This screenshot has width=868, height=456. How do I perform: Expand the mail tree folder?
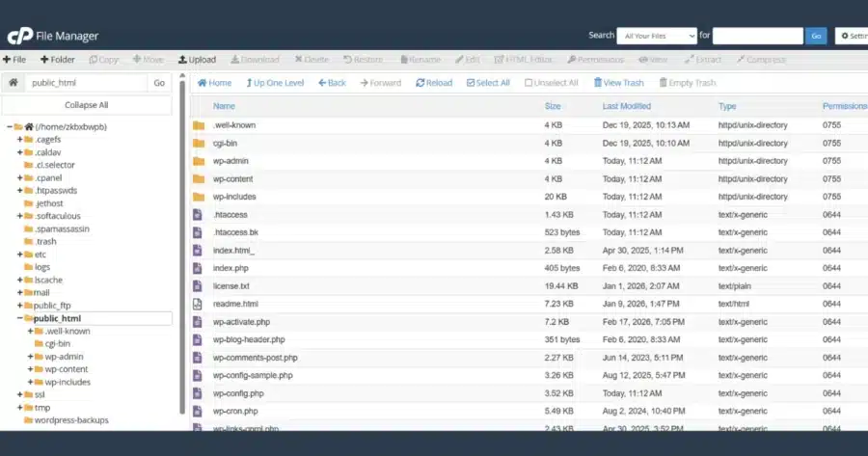pos(20,293)
